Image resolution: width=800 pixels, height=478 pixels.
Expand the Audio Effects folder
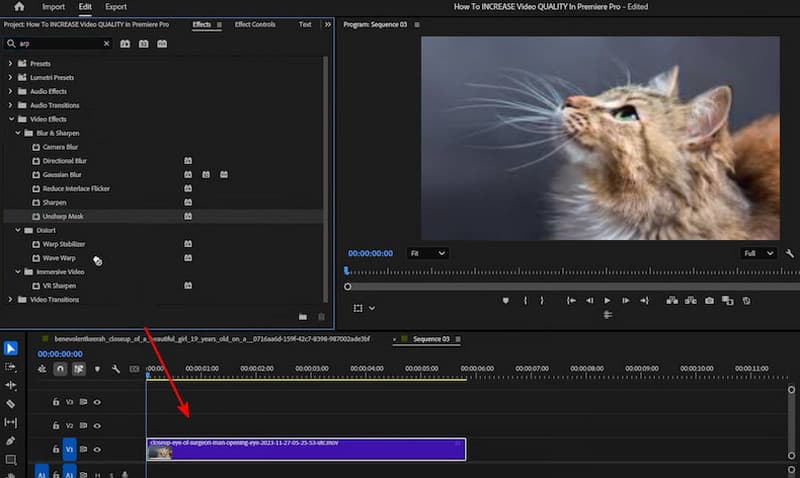click(10, 91)
